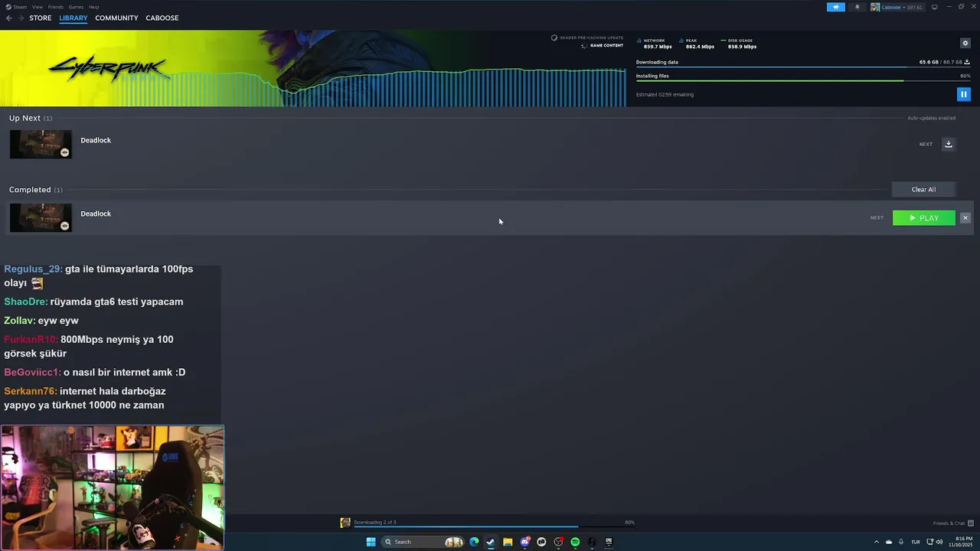Open the View menu
The width and height of the screenshot is (980, 551).
(x=37, y=7)
